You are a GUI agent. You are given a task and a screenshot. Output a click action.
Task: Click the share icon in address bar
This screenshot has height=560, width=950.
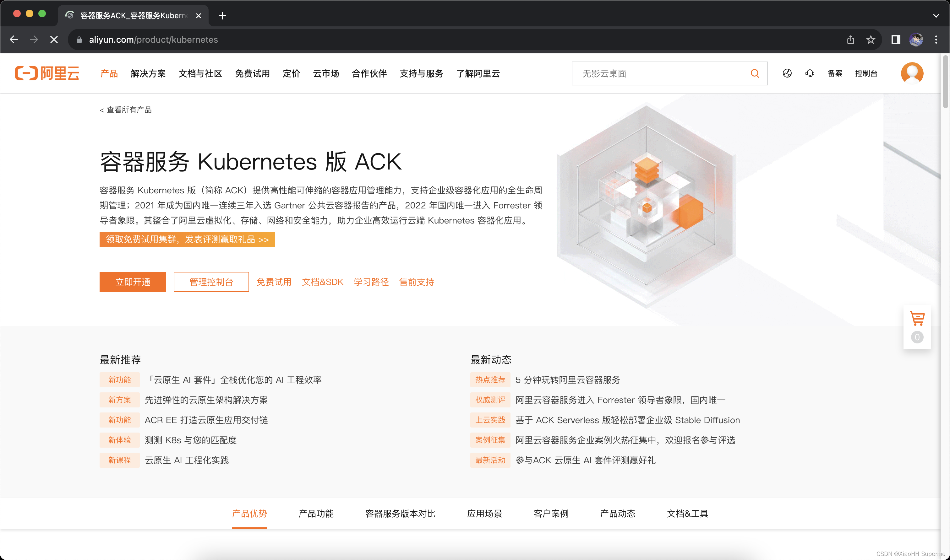pos(850,40)
